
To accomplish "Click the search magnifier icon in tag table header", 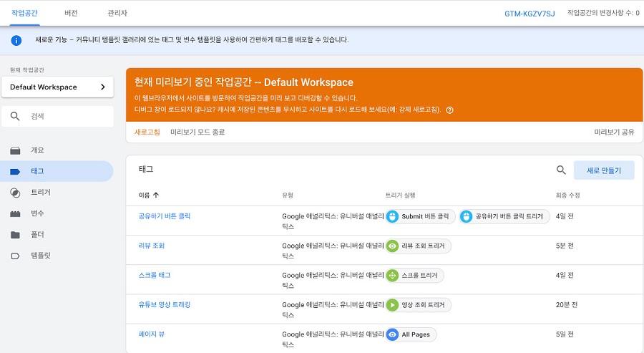I will click(x=561, y=170).
